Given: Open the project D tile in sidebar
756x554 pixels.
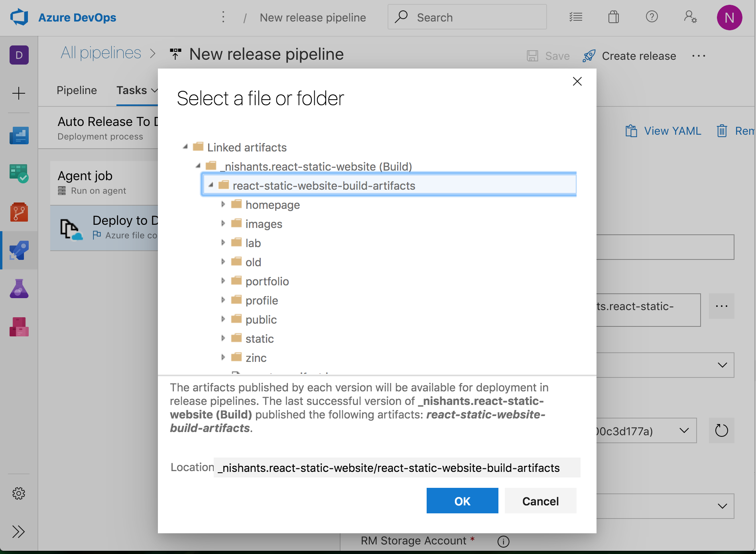Looking at the screenshot, I should tap(19, 55).
